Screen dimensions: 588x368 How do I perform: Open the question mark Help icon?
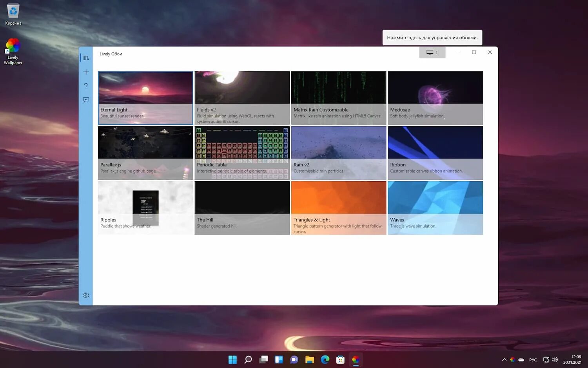click(x=86, y=86)
